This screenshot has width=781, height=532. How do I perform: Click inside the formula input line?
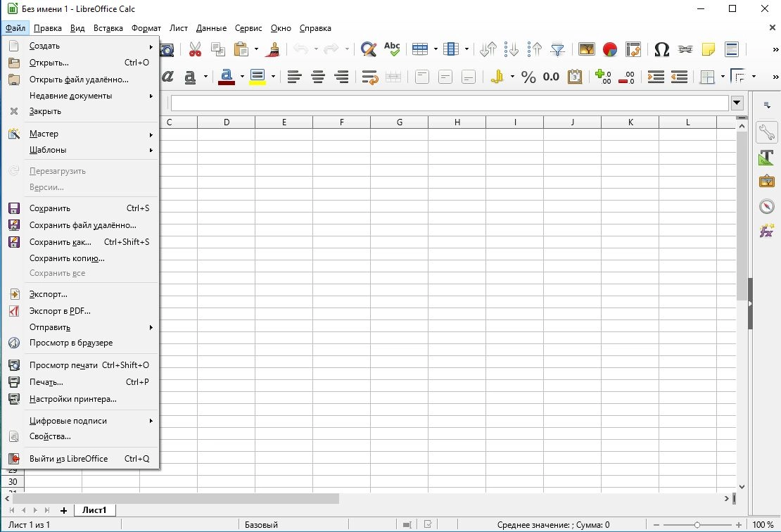point(450,103)
